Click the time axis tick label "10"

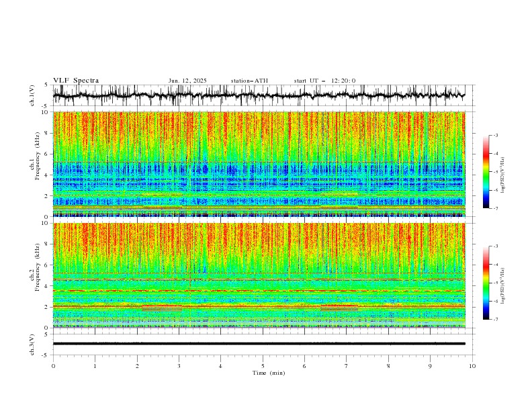click(472, 366)
